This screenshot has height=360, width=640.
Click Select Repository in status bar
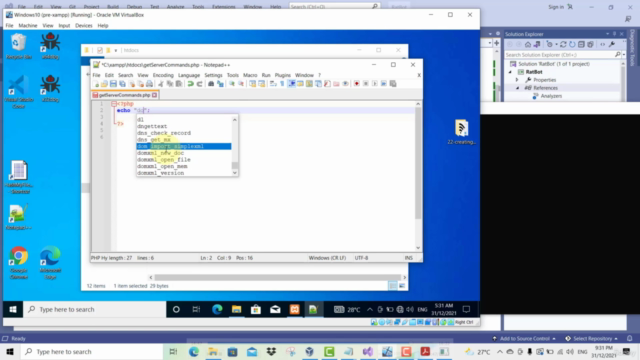tap(592, 338)
